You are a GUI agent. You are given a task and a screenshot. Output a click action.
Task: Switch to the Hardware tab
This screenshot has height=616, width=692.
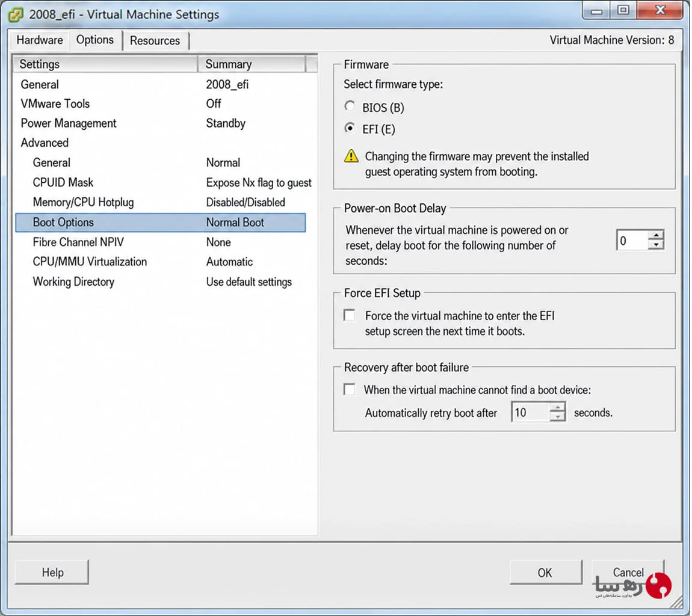[x=40, y=40]
